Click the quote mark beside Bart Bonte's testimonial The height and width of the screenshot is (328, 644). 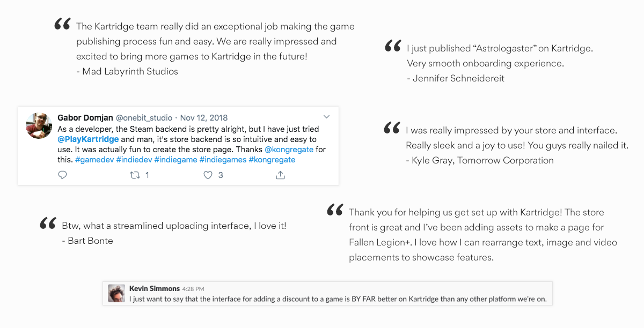pyautogui.click(x=48, y=224)
